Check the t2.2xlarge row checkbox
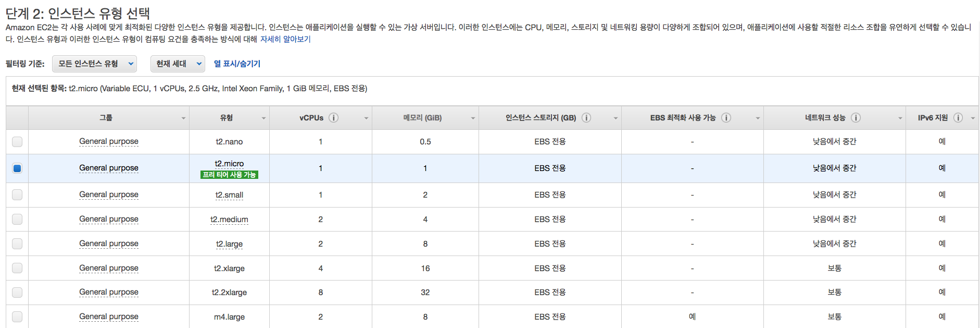The image size is (980, 328). [x=17, y=292]
